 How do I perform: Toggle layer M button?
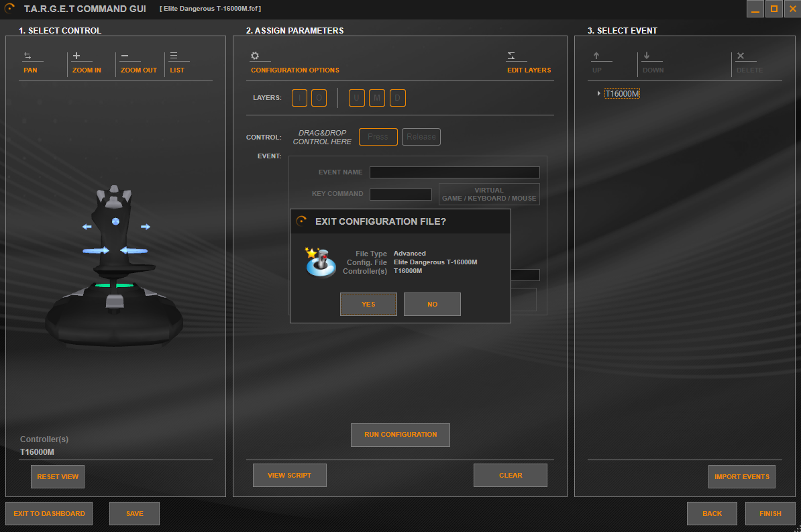point(377,97)
